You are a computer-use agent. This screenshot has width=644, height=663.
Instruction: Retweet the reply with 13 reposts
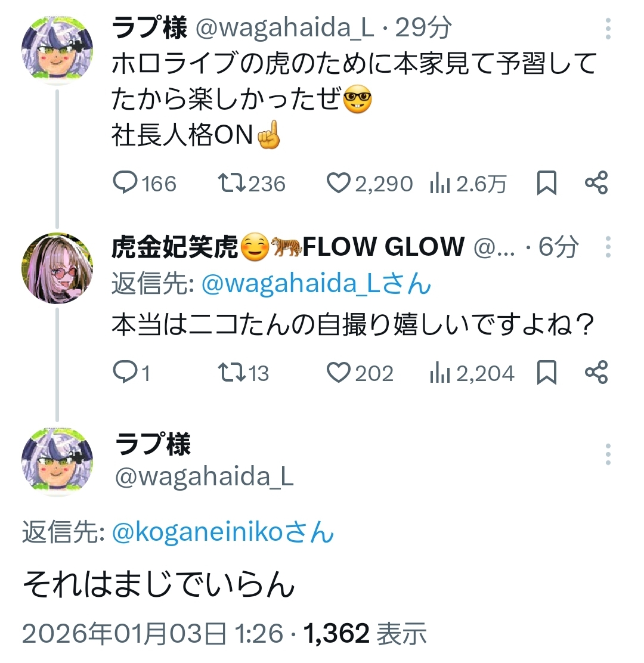pos(233,373)
